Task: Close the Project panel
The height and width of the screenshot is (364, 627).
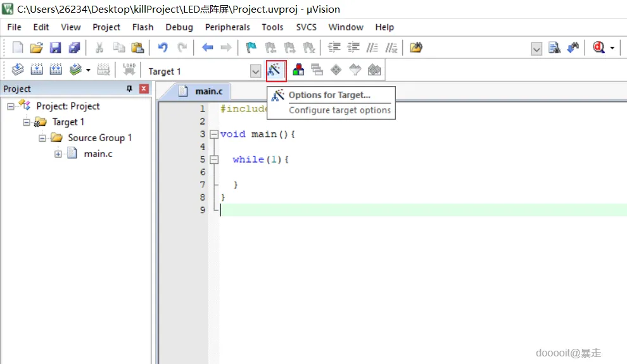Action: click(x=144, y=89)
